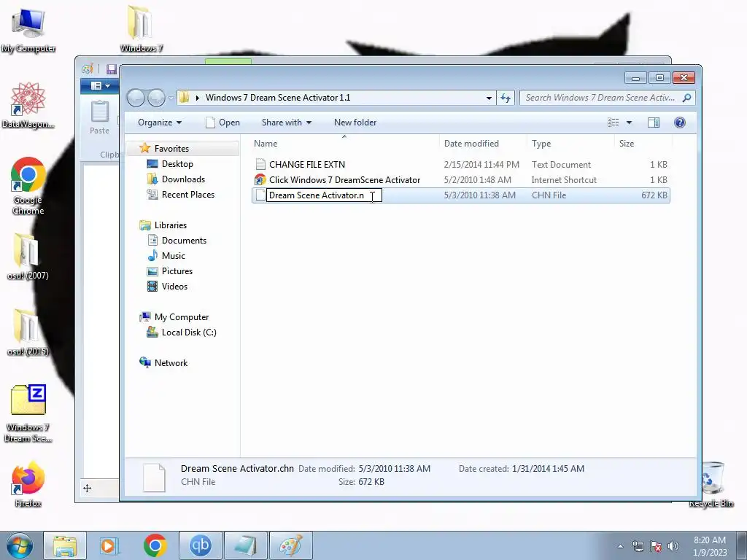This screenshot has width=747, height=560.
Task: Click Save icon in Paint title bar
Action: tap(112, 69)
